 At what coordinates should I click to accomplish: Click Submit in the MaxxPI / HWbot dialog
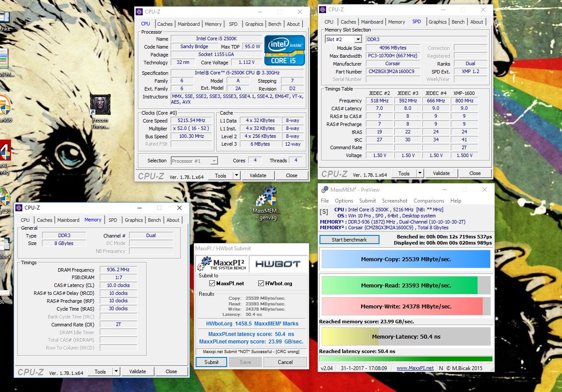[x=211, y=362]
